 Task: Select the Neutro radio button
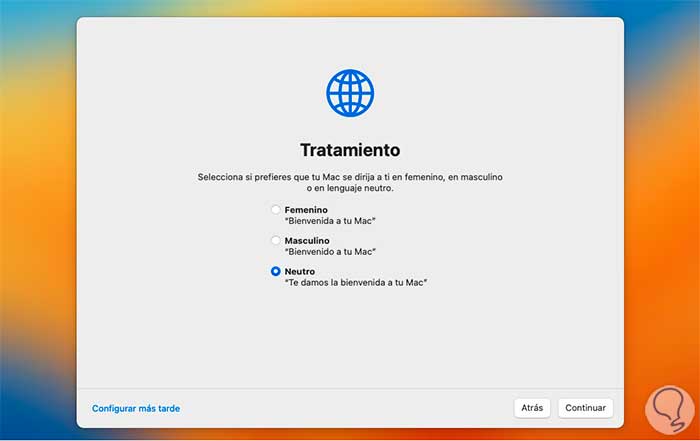(276, 271)
